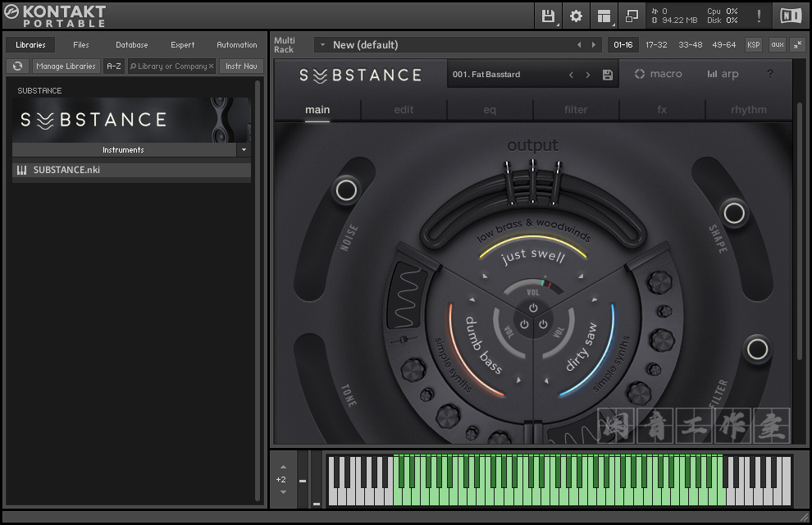Click the workspace layout panel icon

coord(604,16)
